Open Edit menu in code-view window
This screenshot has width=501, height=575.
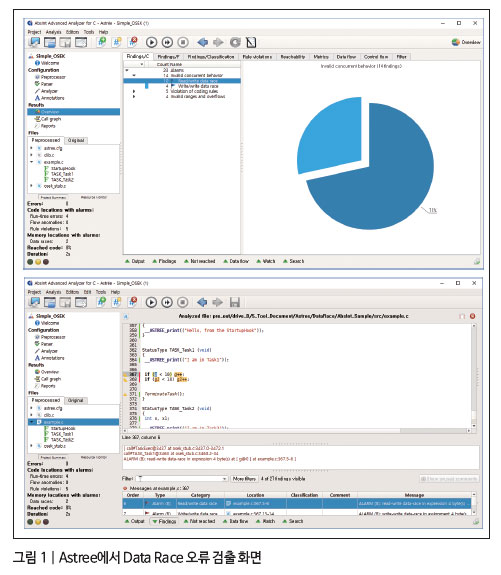point(87,292)
